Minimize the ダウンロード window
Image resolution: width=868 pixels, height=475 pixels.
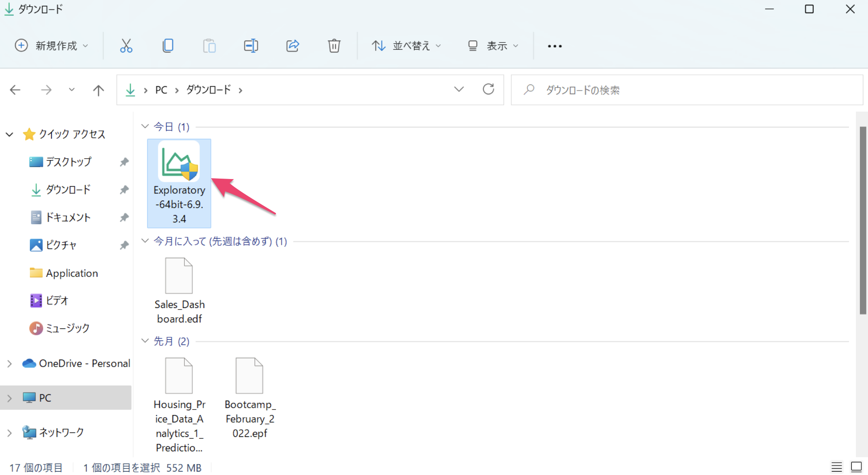769,9
